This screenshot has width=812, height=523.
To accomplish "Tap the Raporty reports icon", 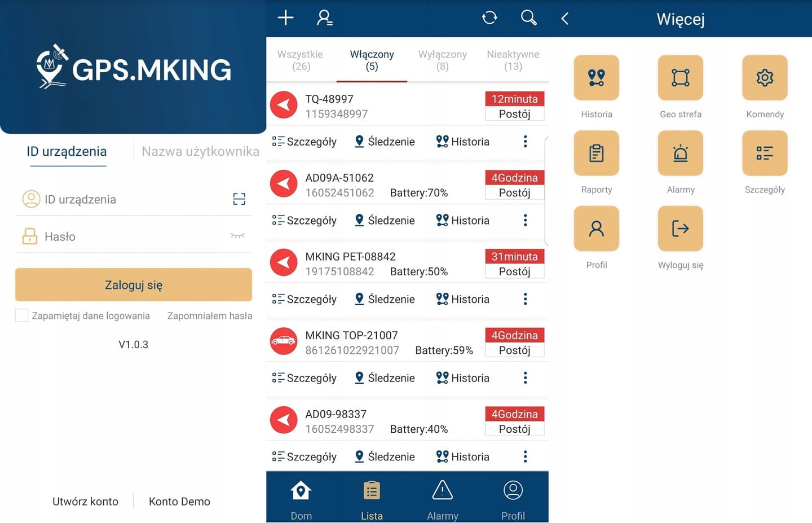I will point(596,153).
